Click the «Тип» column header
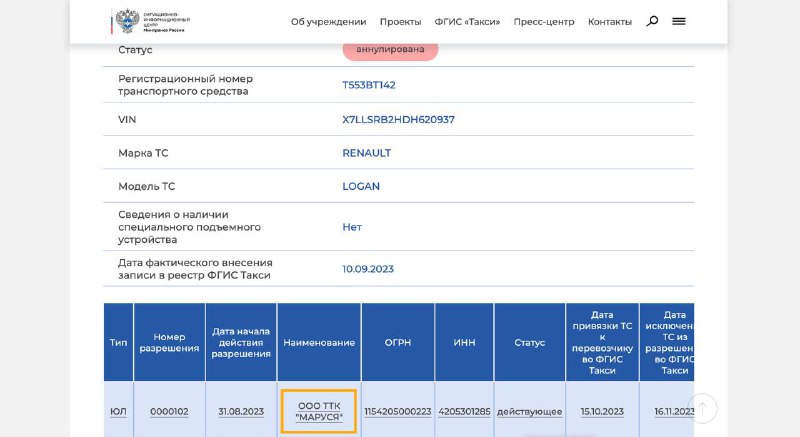The height and width of the screenshot is (437, 800). [x=118, y=343]
